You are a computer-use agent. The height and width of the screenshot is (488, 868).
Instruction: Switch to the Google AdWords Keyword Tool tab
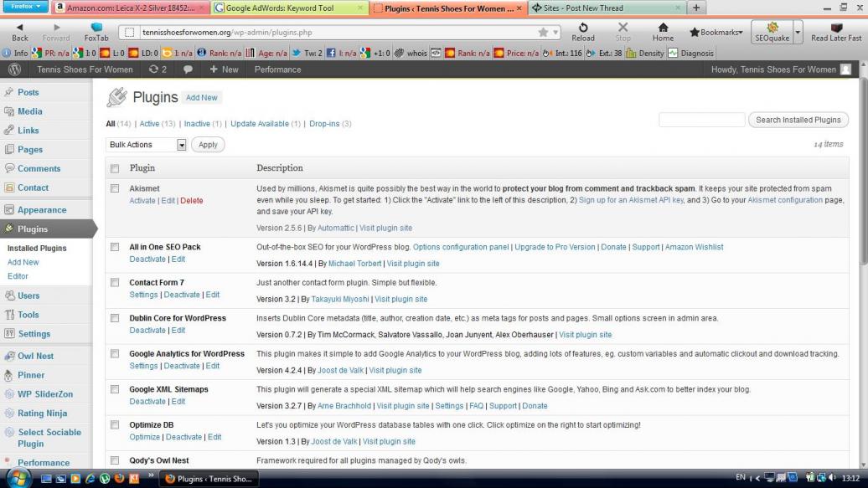[x=290, y=8]
